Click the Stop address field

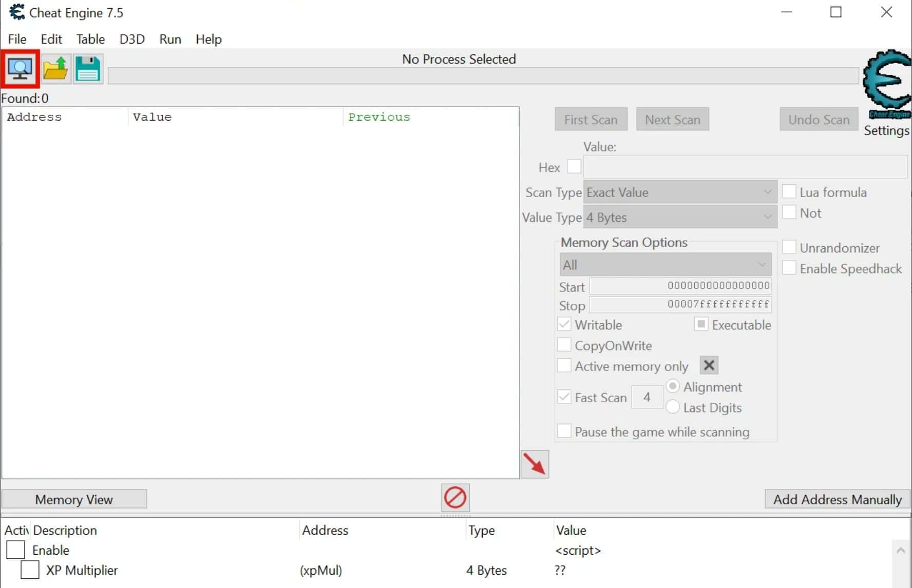[x=680, y=304]
